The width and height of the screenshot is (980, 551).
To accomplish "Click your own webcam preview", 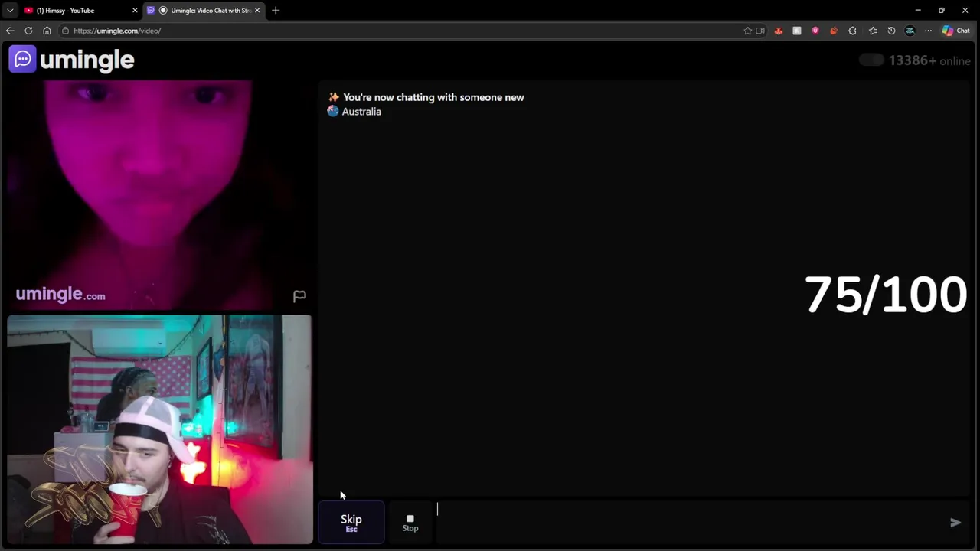I will click(159, 429).
